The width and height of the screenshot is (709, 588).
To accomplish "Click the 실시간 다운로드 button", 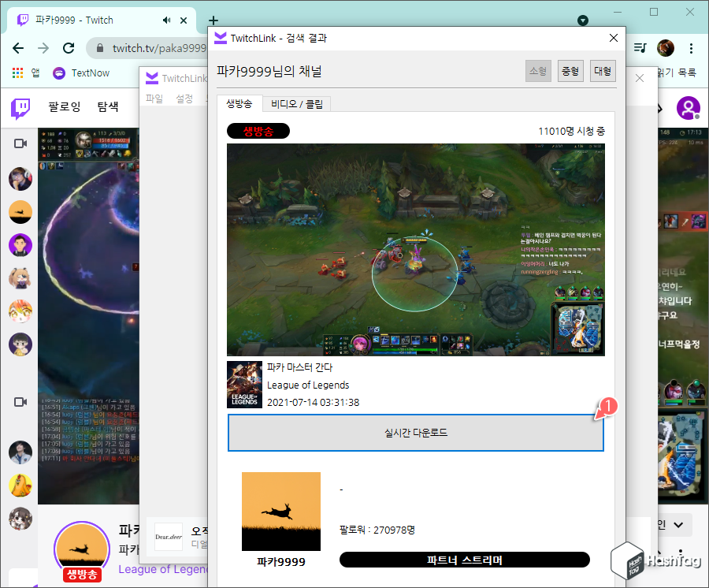I will click(x=415, y=433).
